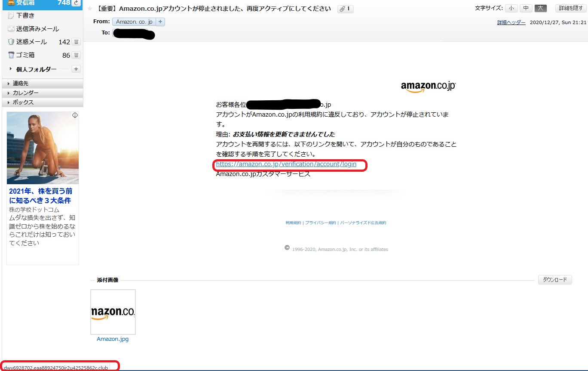The image size is (588, 371).
Task: Add a new personal folder plus icon
Action: click(76, 69)
